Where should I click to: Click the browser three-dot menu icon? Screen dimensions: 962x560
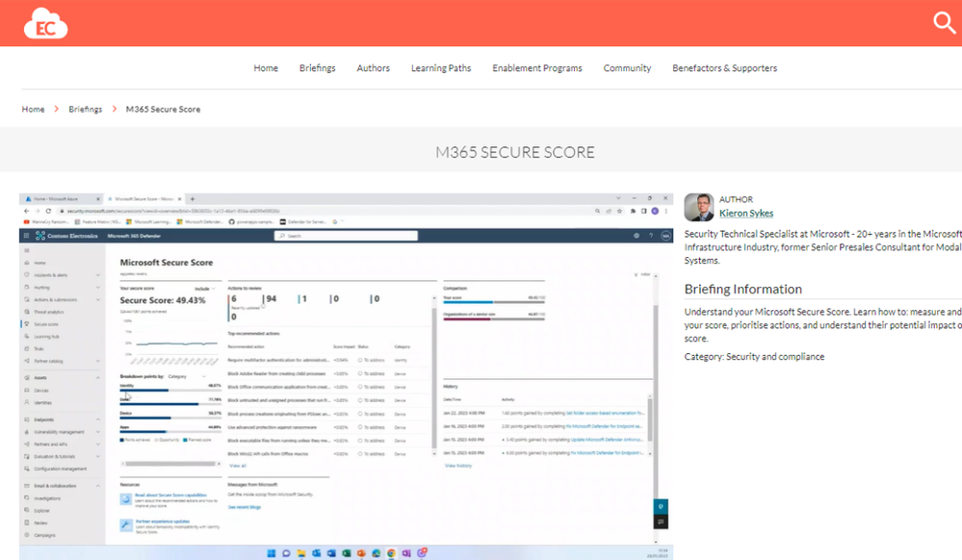click(665, 211)
